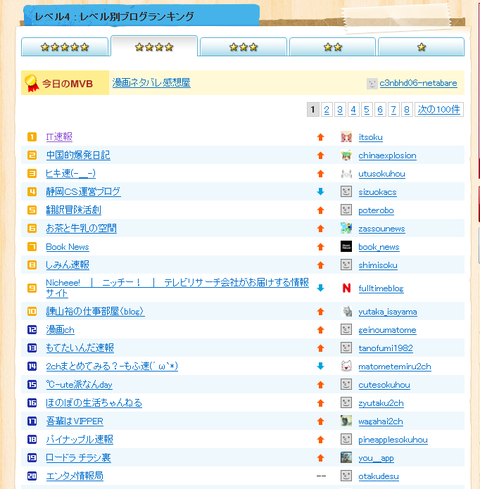Image resolution: width=480 pixels, height=489 pixels.
Task: Click the up arrow for IT速報
Action: [321, 137]
